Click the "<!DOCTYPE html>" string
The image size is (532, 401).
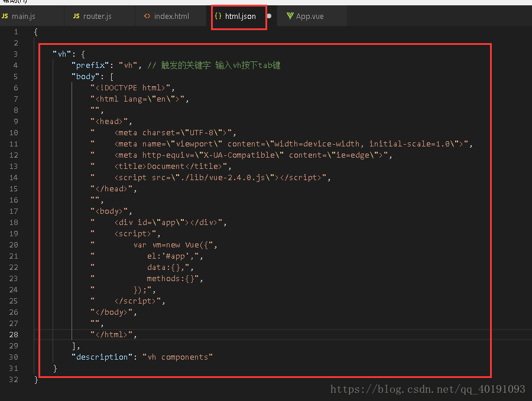[x=130, y=88]
